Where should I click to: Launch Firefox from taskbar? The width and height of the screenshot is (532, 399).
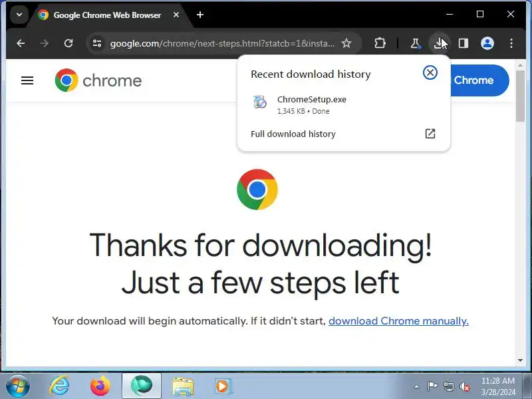coord(100,386)
